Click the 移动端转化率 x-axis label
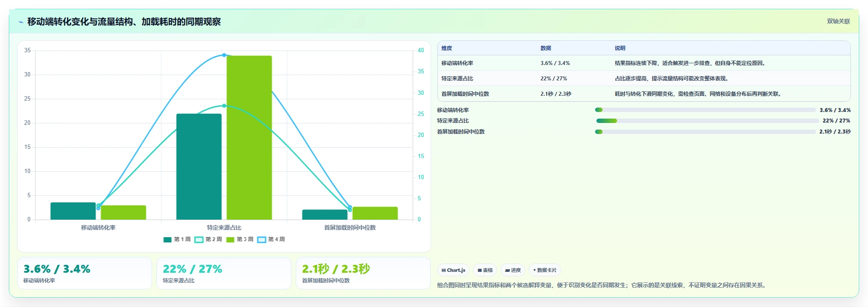868x307 pixels. (x=98, y=228)
